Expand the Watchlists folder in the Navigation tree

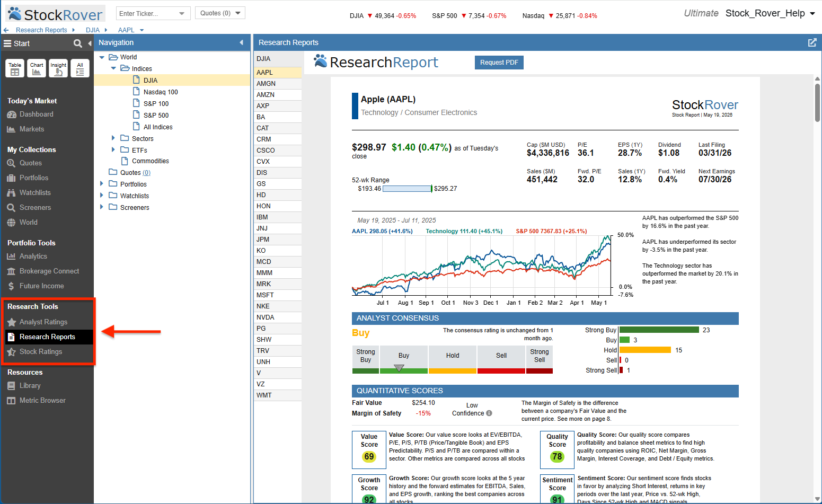102,196
